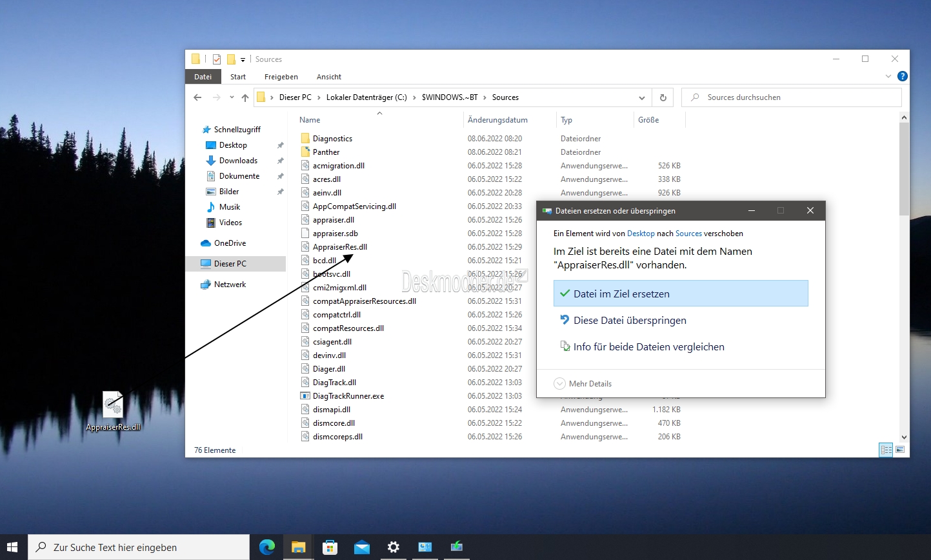Expand Mehr Details in the replace dialog
The width and height of the screenshot is (931, 560).
click(x=583, y=383)
